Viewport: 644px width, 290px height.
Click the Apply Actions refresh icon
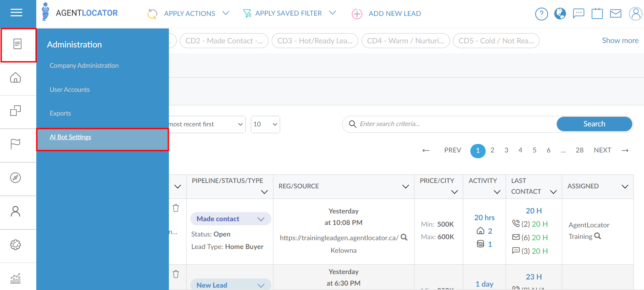tap(152, 14)
